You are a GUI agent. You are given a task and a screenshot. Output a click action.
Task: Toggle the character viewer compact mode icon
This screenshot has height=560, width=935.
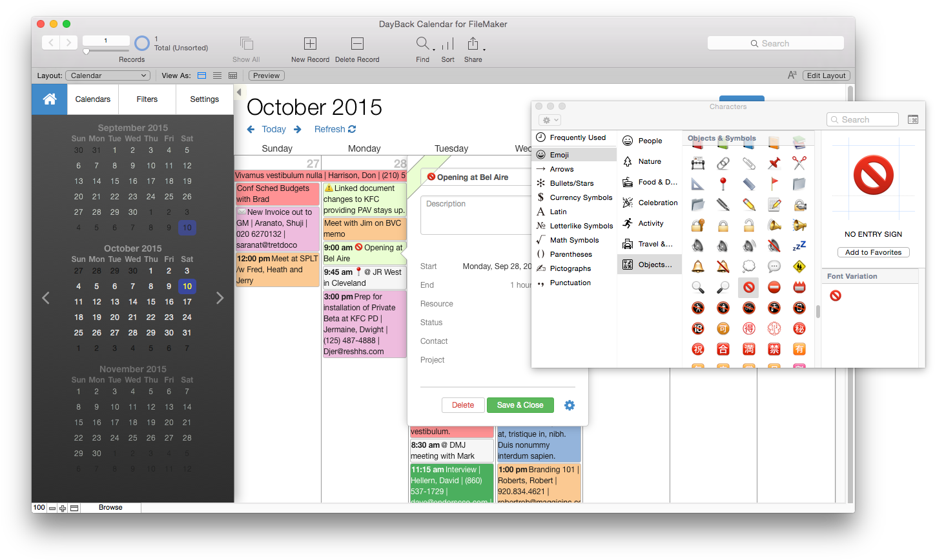pos(913,119)
